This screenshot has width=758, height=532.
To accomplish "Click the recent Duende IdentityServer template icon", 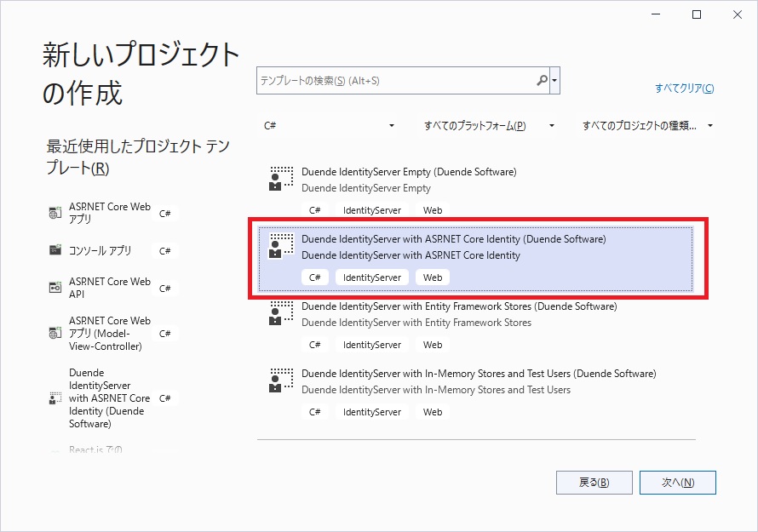I will click(55, 398).
